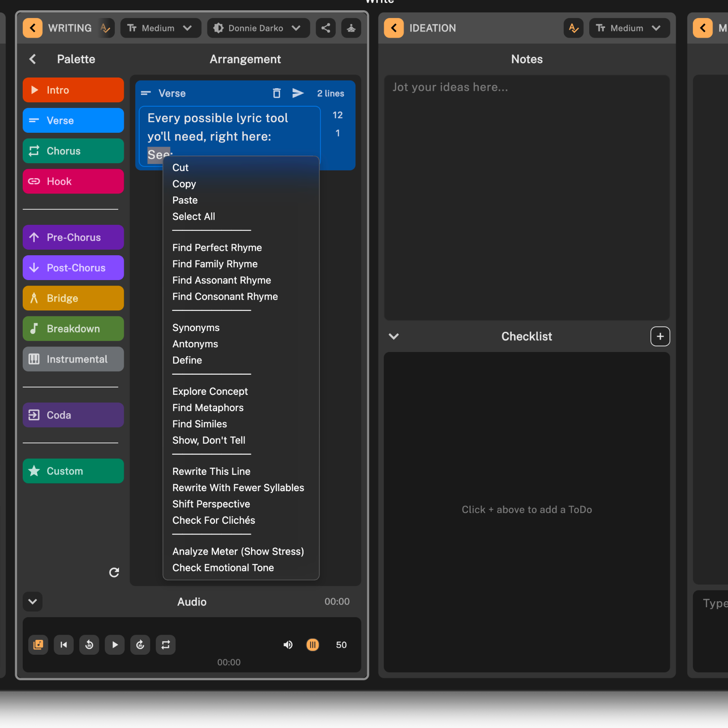Click the audio timeline at 00:00
This screenshot has height=728, width=728.
tap(229, 662)
